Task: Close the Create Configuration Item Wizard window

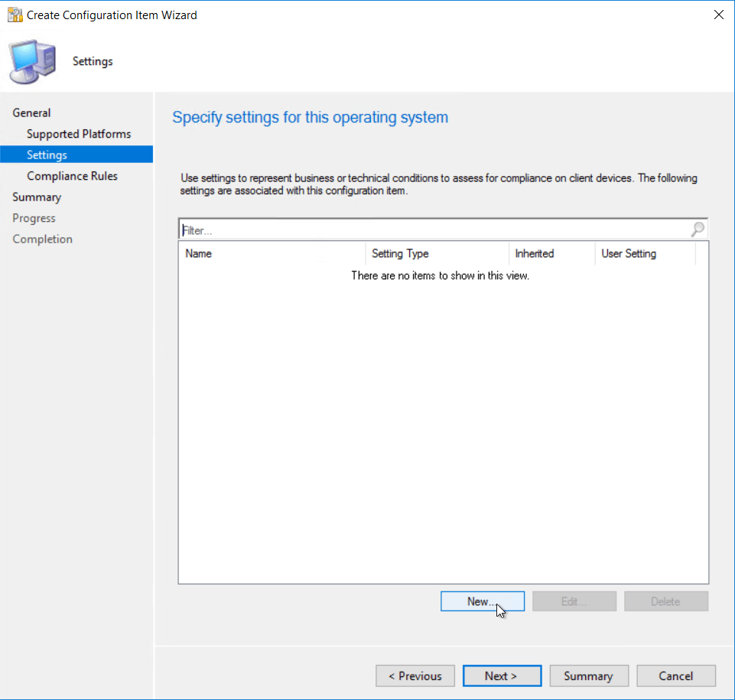Action: 717,15
